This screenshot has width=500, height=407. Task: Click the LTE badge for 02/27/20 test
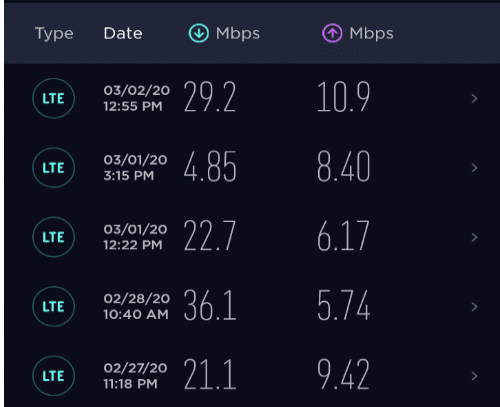pyautogui.click(x=53, y=376)
